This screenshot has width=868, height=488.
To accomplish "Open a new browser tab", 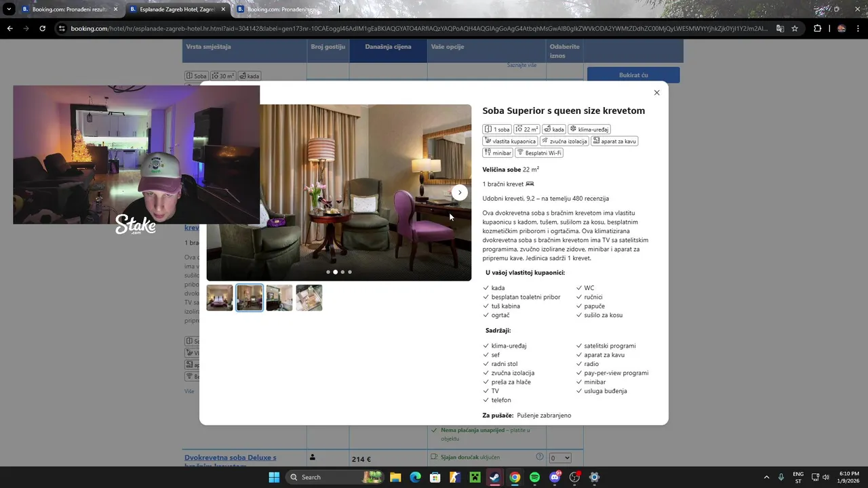I will (347, 9).
